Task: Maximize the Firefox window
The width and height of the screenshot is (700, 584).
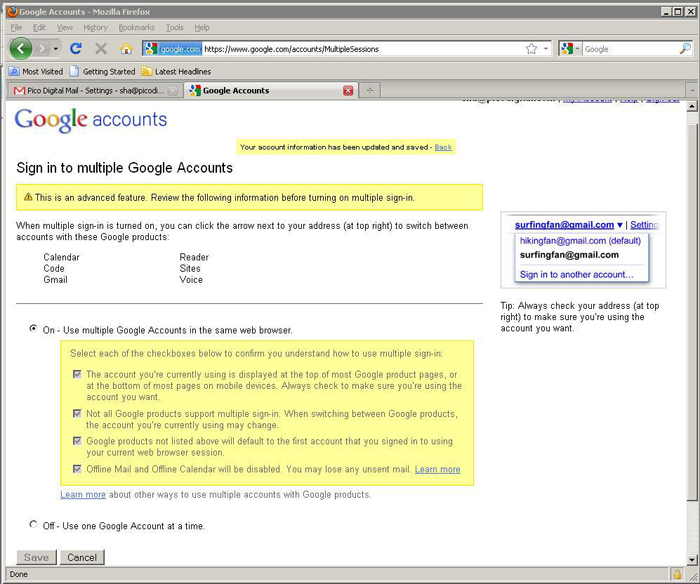Action: coord(678,12)
